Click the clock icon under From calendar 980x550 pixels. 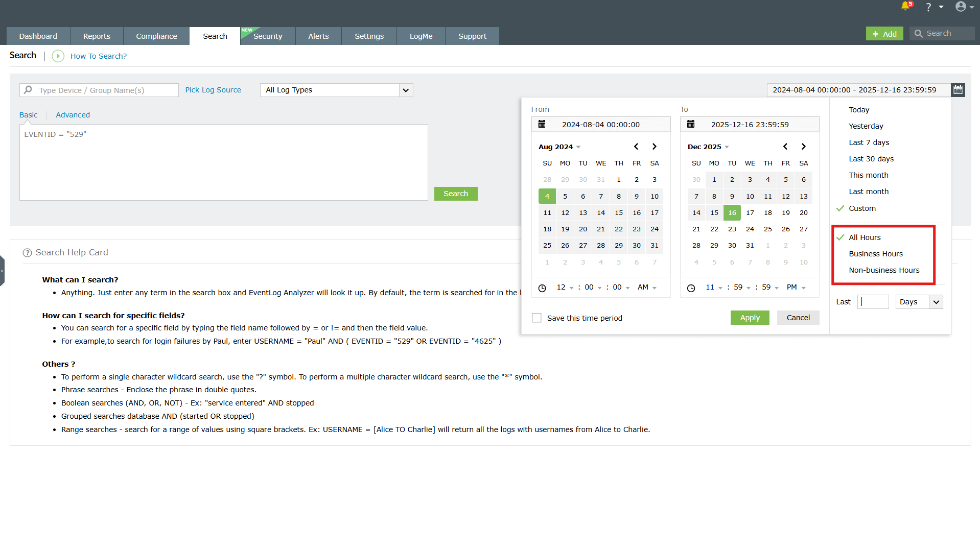pyautogui.click(x=542, y=288)
